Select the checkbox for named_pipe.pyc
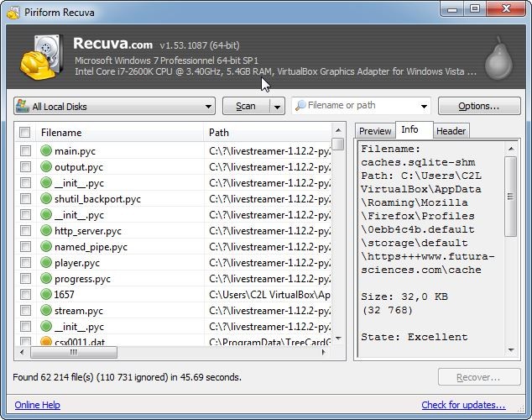This screenshot has width=532, height=420. tap(25, 246)
